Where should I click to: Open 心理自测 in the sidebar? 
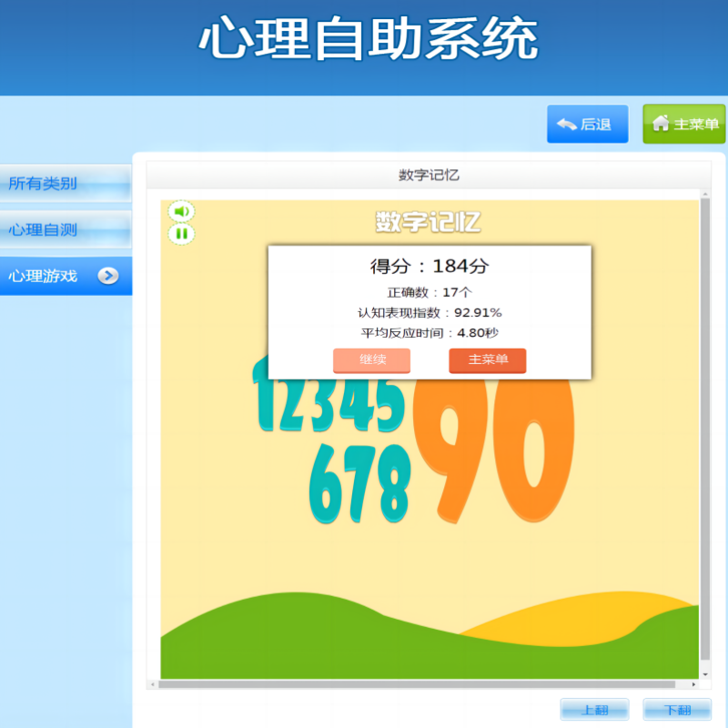tap(66, 230)
